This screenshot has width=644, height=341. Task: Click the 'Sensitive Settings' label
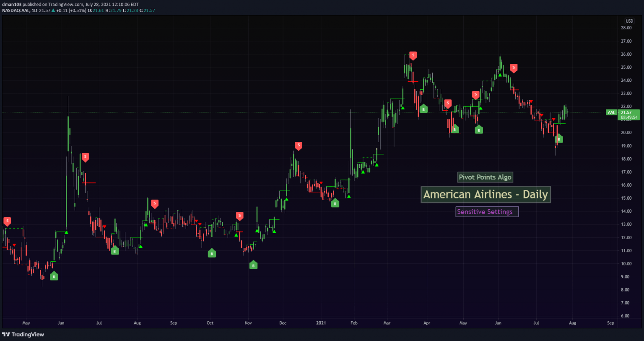click(487, 212)
